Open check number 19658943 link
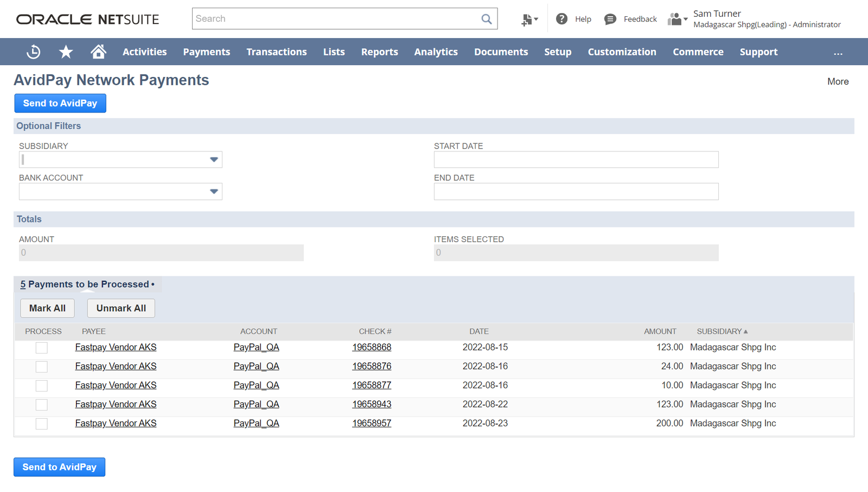Image resolution: width=868 pixels, height=492 pixels. point(372,404)
